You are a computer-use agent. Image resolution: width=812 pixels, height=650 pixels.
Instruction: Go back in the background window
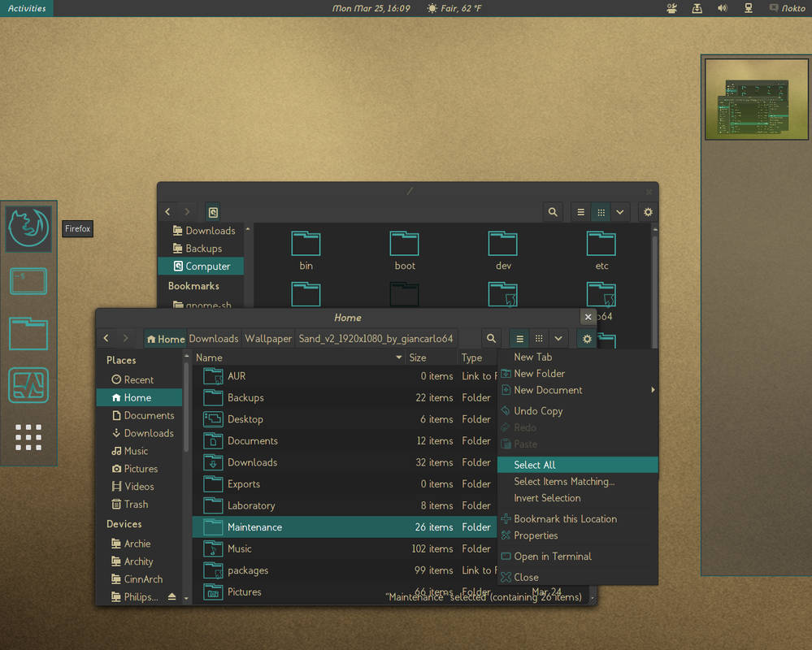[x=167, y=212]
